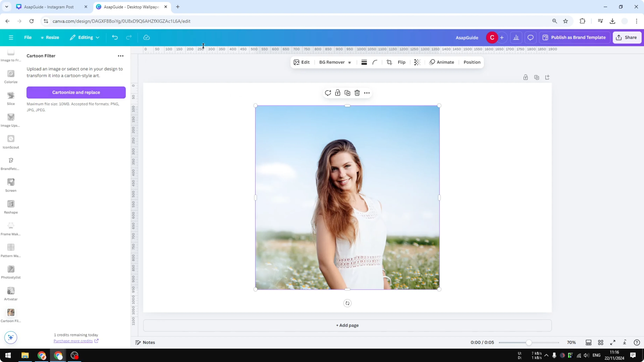Open the more options menu on Cartoon Filter

[121, 56]
